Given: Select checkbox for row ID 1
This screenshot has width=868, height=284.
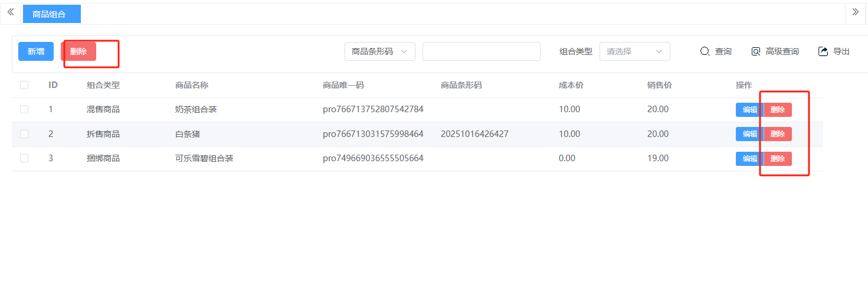Looking at the screenshot, I should (24, 109).
